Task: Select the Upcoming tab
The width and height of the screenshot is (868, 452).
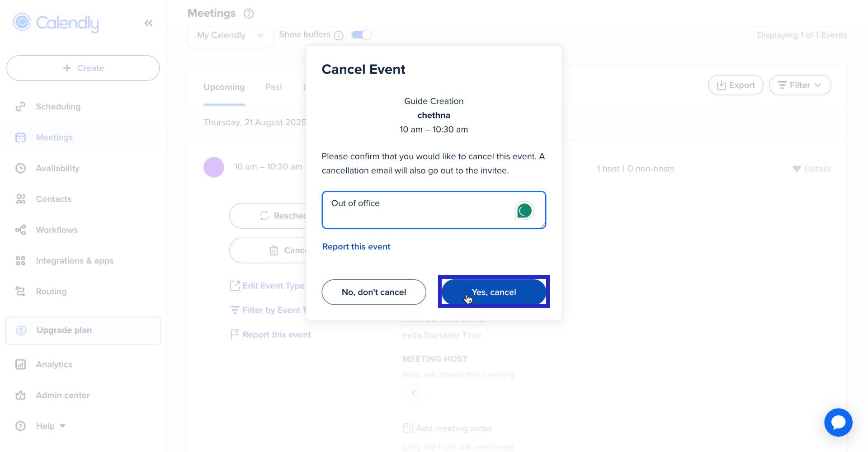Action: 224,87
